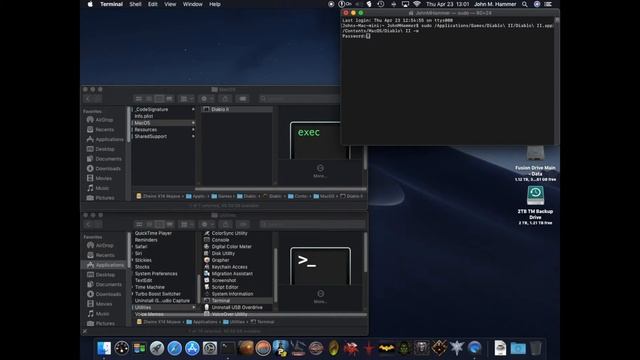Screen dimensions: 640x360
Task: Open the Window menu
Action: (x=193, y=4)
